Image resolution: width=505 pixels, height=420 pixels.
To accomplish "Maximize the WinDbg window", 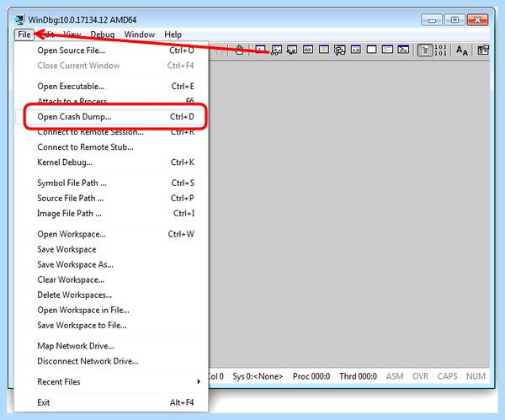I will pos(454,20).
